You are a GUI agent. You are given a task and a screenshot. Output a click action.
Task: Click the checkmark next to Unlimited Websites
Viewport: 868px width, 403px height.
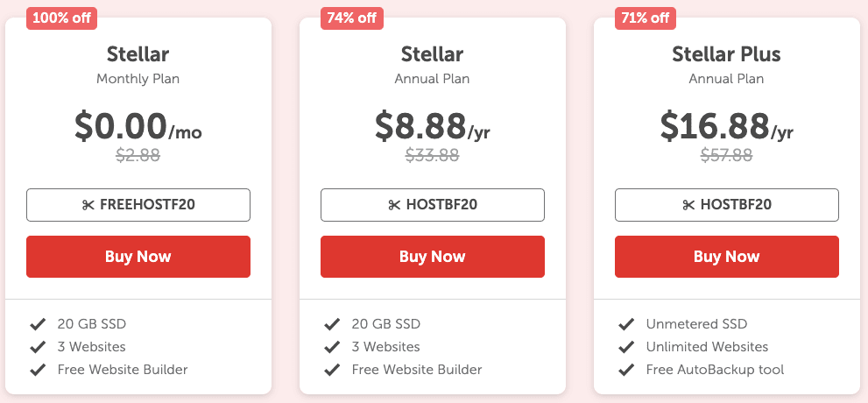[x=626, y=347]
